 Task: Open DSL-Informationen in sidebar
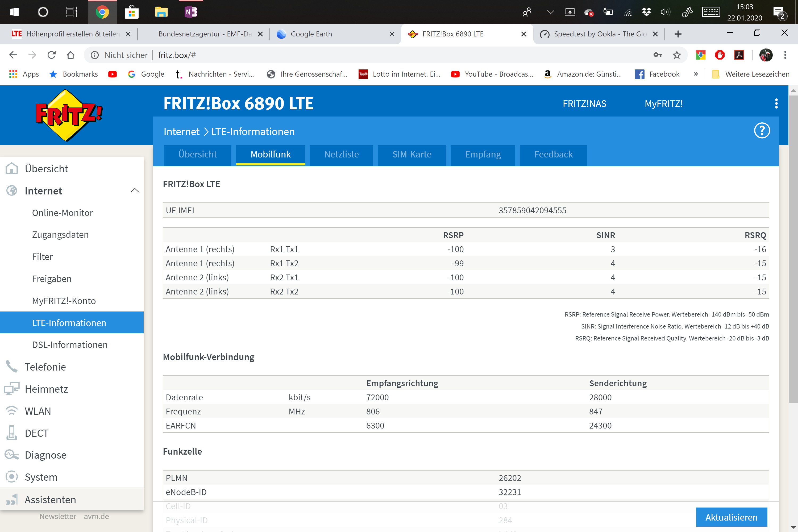point(70,345)
